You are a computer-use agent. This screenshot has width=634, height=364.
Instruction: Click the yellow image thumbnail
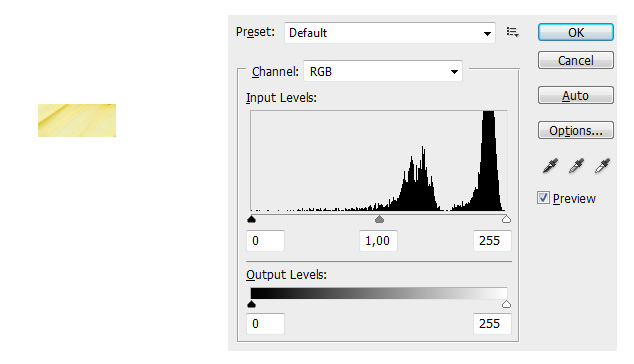pyautogui.click(x=77, y=121)
